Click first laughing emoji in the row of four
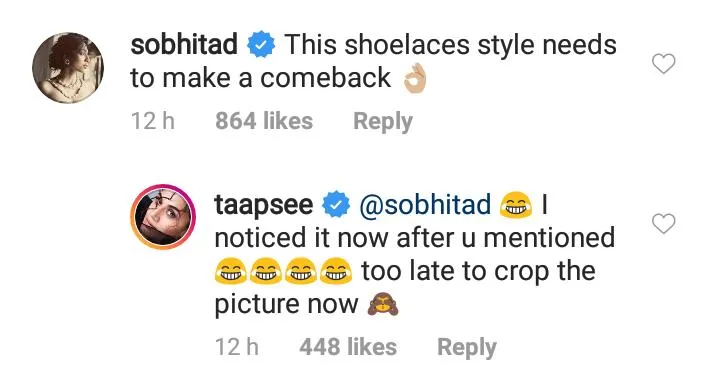This screenshot has height=390, width=716. pos(231,271)
